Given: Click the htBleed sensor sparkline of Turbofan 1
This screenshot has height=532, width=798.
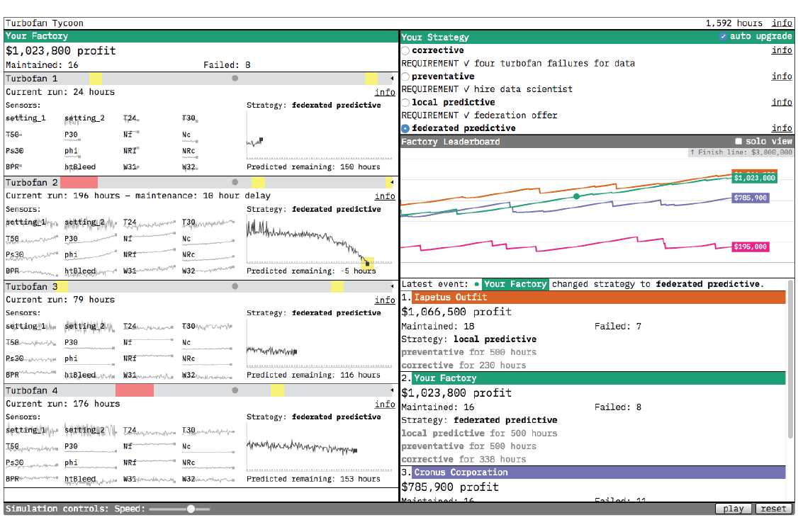Looking at the screenshot, I should coord(80,166).
